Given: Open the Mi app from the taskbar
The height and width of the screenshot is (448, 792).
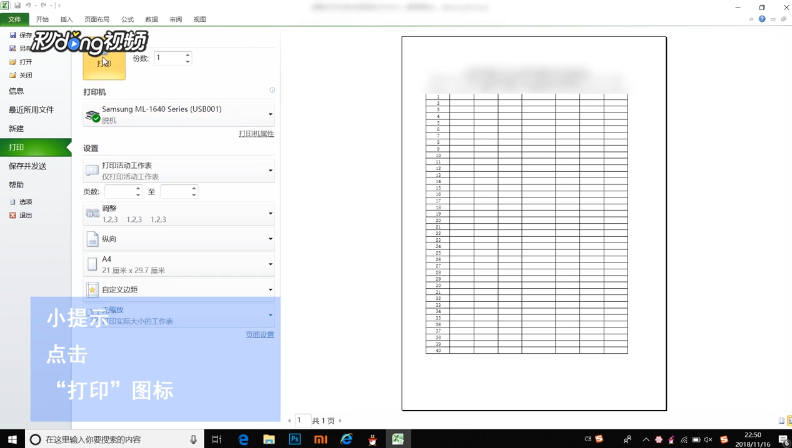Looking at the screenshot, I should click(321, 439).
